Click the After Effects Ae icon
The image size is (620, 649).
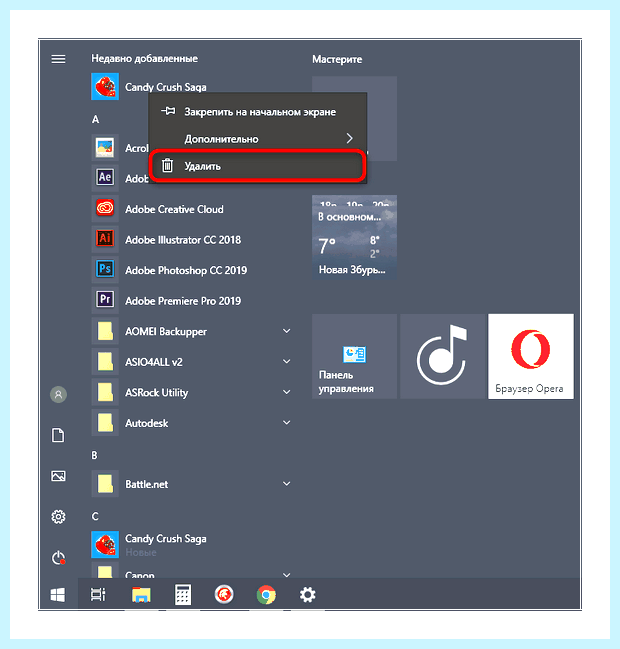[105, 178]
